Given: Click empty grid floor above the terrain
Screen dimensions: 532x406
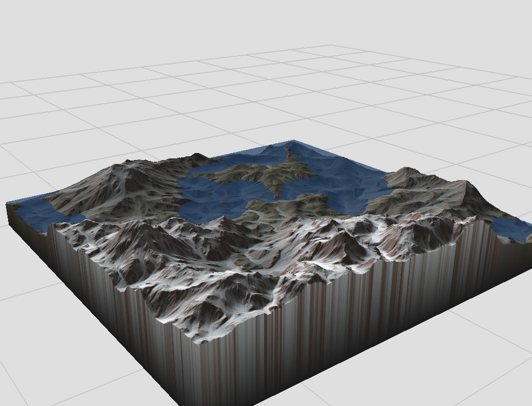Looking at the screenshot, I should click(x=216, y=97).
